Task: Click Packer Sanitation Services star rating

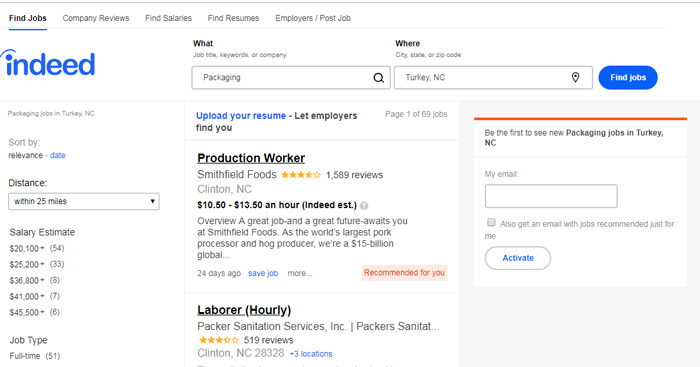Action: (x=218, y=340)
